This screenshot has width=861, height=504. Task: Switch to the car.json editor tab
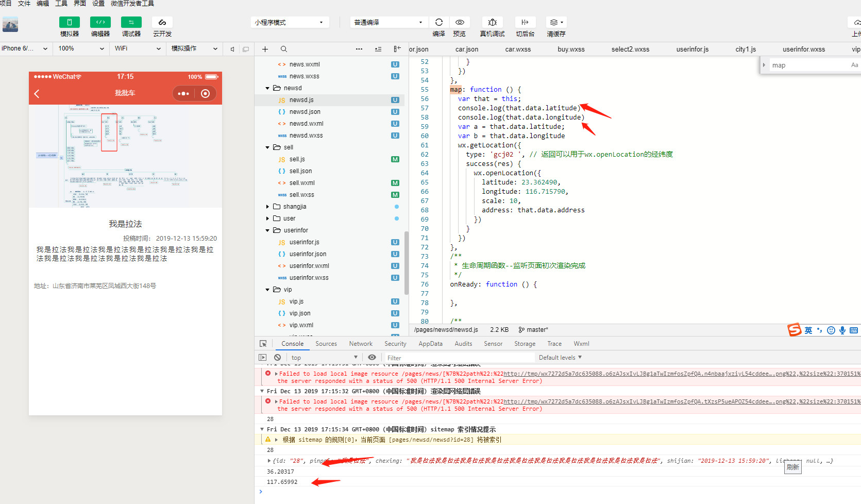[467, 49]
